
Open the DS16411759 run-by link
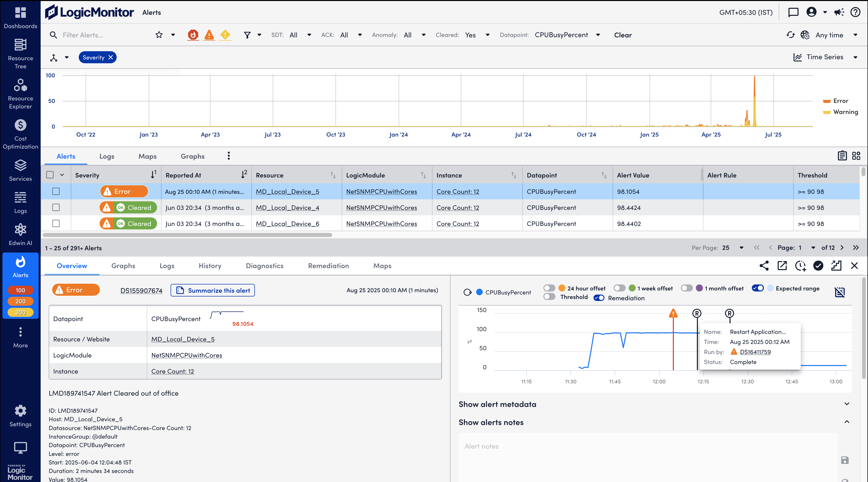tap(755, 352)
